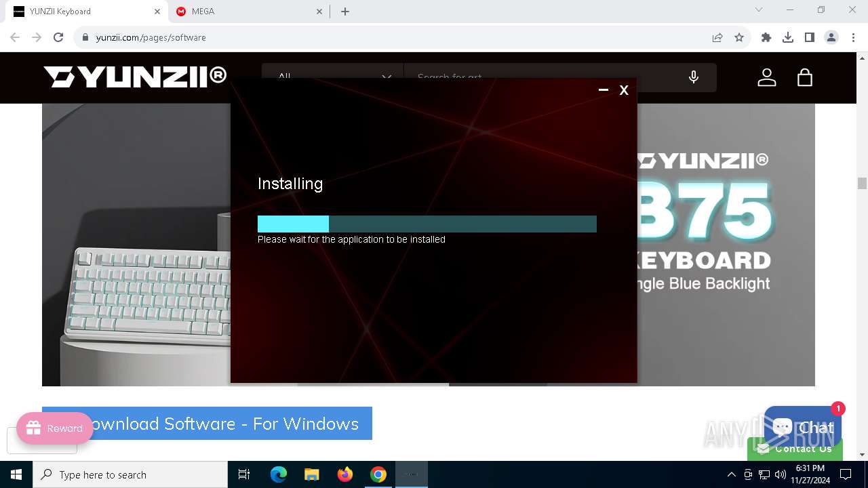Toggle the browser side panel
The width and height of the screenshot is (868, 488).
pos(810,37)
